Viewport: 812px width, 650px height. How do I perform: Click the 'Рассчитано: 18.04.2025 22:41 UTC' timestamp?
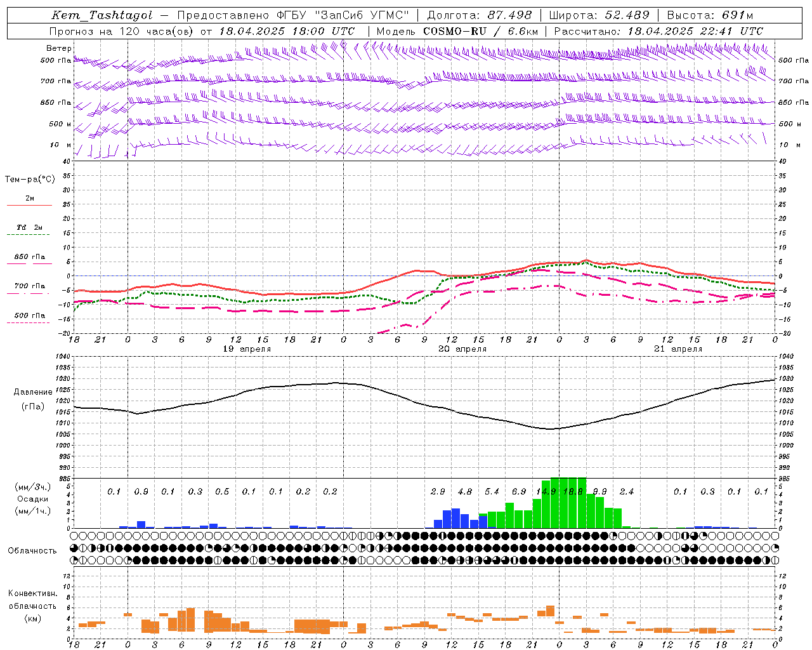tap(659, 31)
